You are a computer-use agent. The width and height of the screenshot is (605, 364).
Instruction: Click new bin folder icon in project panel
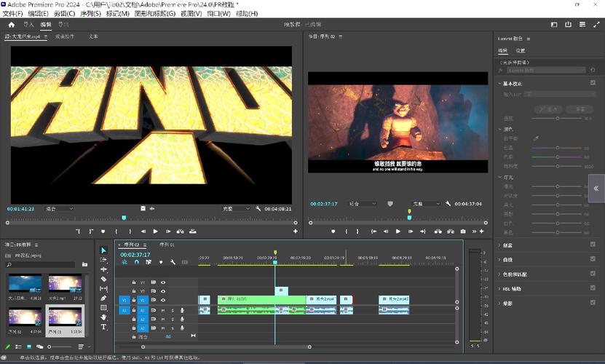pyautogui.click(x=84, y=264)
